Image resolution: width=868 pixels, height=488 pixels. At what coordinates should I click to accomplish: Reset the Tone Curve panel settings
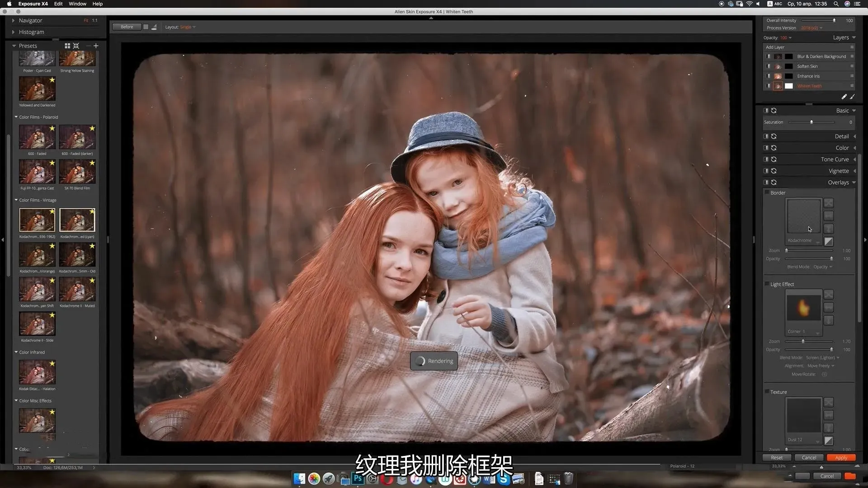(x=774, y=160)
